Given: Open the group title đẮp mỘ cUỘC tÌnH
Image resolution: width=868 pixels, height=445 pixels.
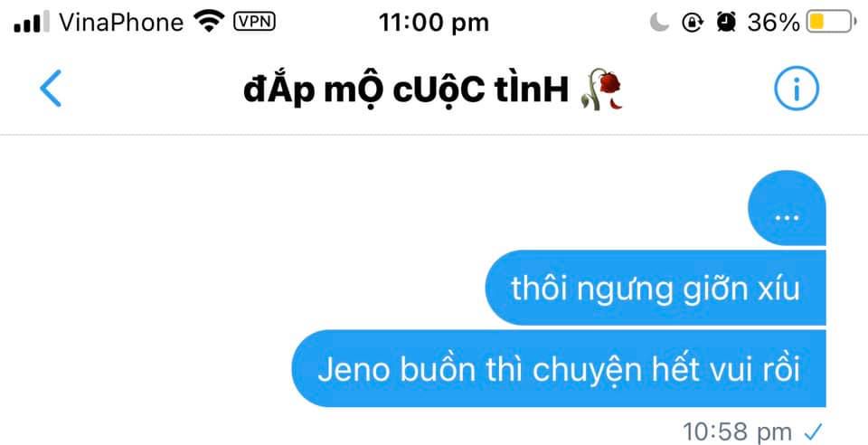Looking at the screenshot, I should [x=406, y=90].
